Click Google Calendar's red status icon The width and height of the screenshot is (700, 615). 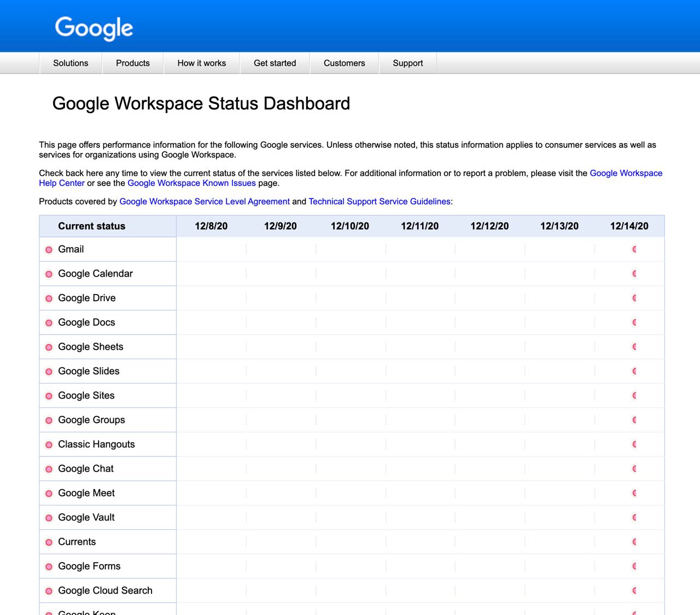(49, 274)
